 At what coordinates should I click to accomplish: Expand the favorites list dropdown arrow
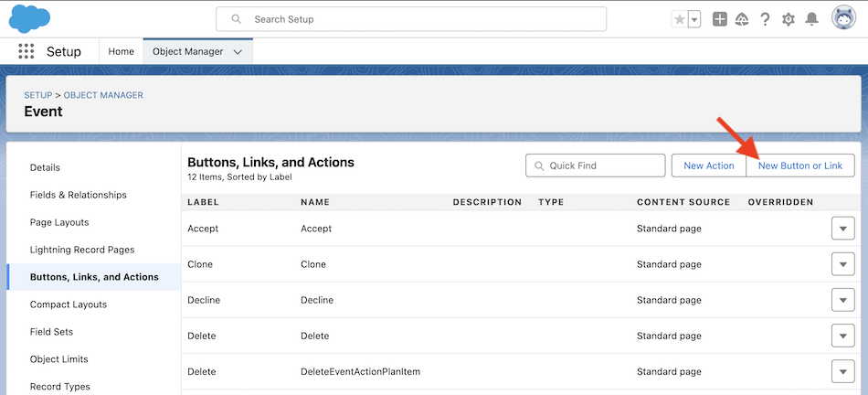pos(694,19)
